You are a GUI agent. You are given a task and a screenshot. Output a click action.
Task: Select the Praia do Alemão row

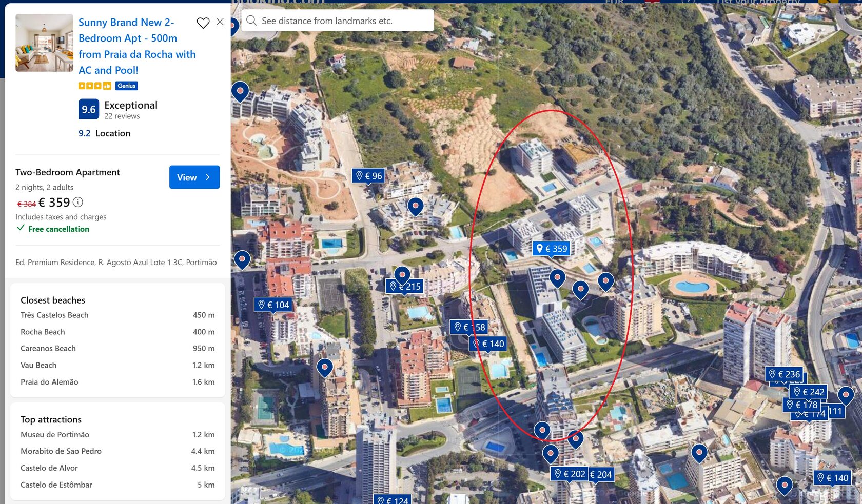point(117,382)
